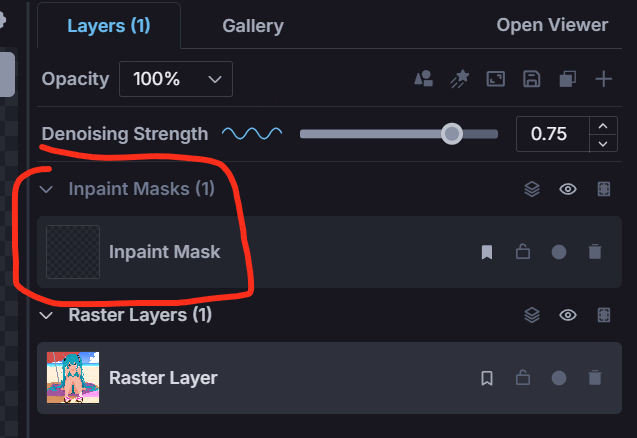Viewport: 637px width, 438px height.
Task: Collapse the Inpaint Masks group
Action: pyautogui.click(x=46, y=189)
